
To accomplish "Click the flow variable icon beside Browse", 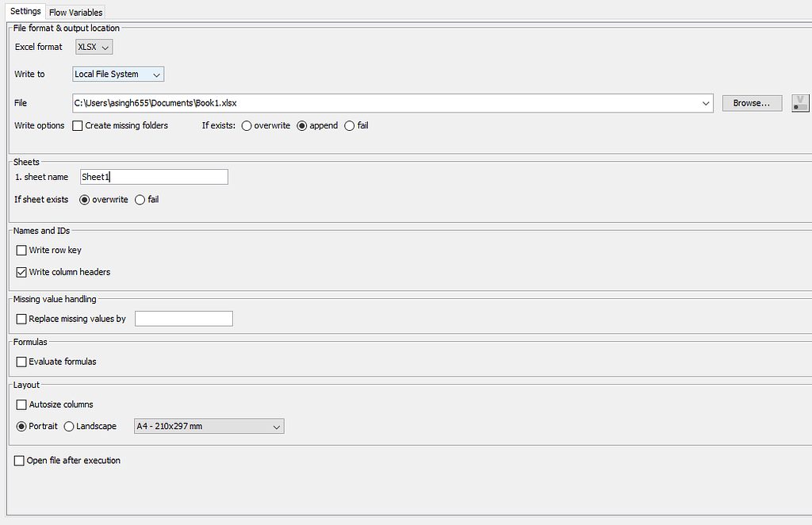I will pyautogui.click(x=800, y=103).
